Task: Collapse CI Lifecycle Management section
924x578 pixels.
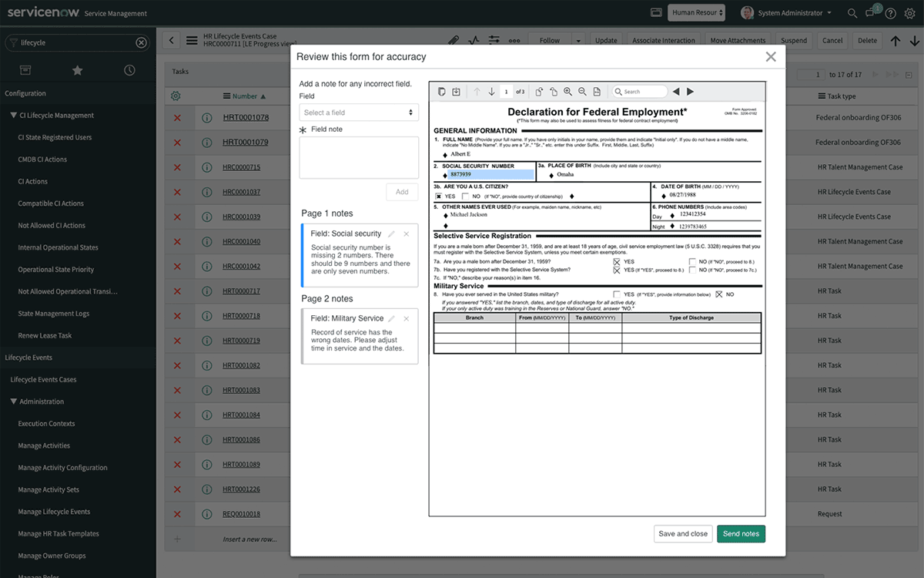Action: coord(14,116)
